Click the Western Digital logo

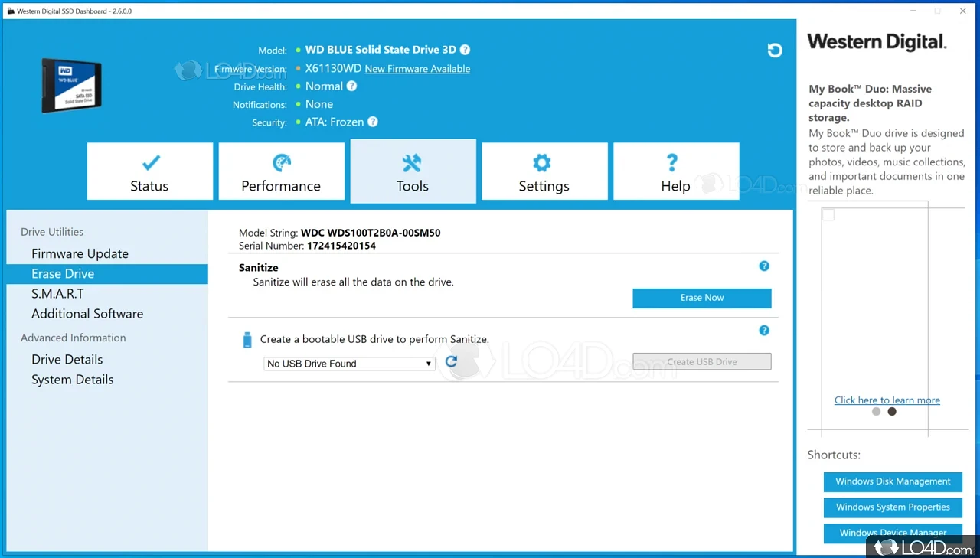pos(877,42)
